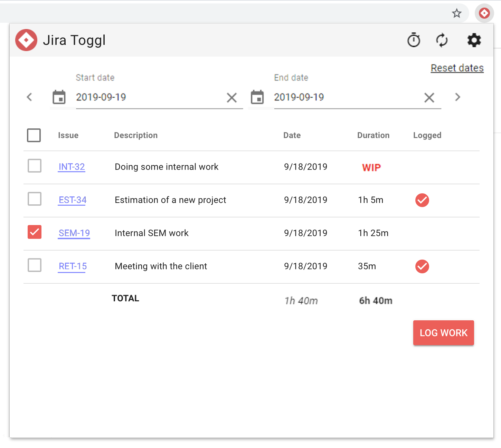The width and height of the screenshot is (501, 448).
Task: Open the stopwatch timer icon
Action: (414, 40)
